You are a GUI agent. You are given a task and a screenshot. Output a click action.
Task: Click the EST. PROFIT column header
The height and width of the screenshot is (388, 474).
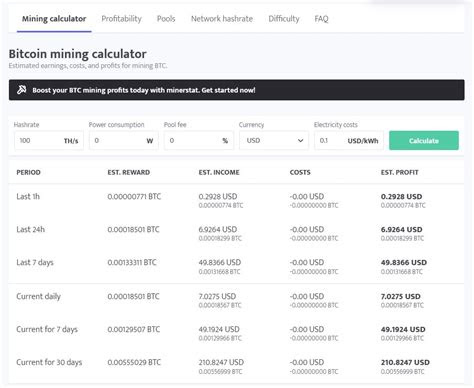tap(399, 172)
